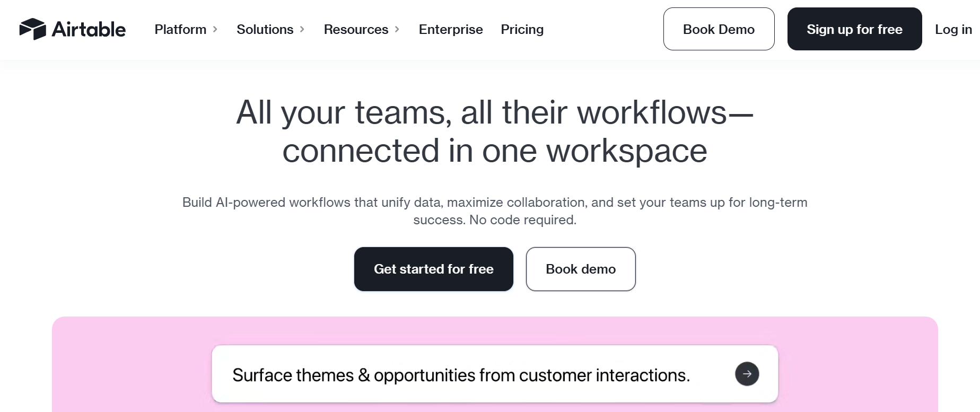Click the Airtable wordmark text
Screen dimensions: 980x412
[89, 29]
